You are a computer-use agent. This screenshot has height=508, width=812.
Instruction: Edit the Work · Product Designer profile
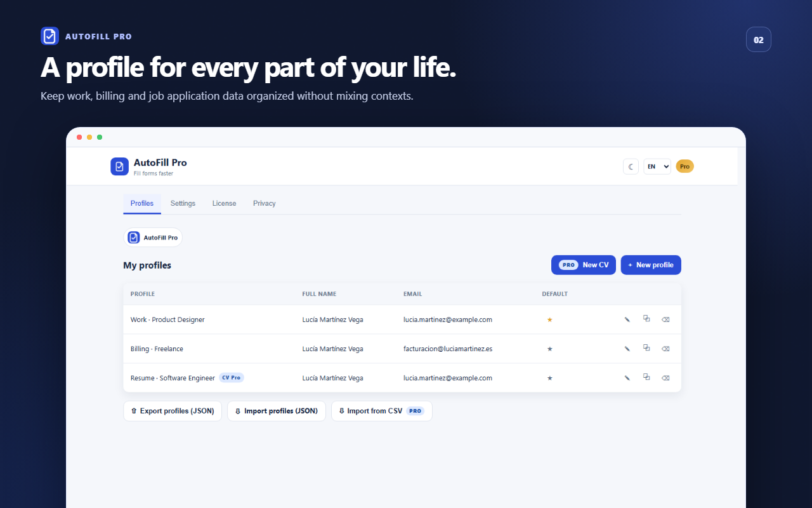click(627, 319)
